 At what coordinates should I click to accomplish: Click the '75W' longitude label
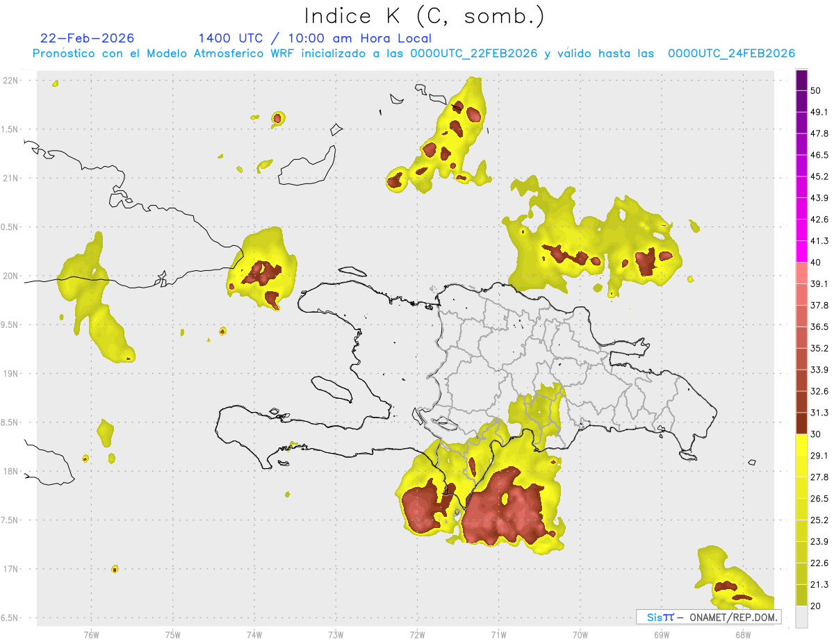pyautogui.click(x=173, y=635)
